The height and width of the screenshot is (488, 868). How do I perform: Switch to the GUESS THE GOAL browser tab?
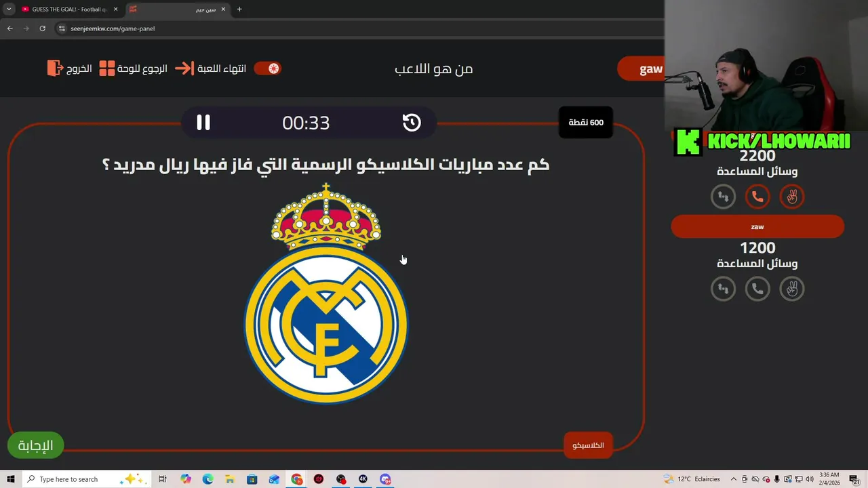70,9
